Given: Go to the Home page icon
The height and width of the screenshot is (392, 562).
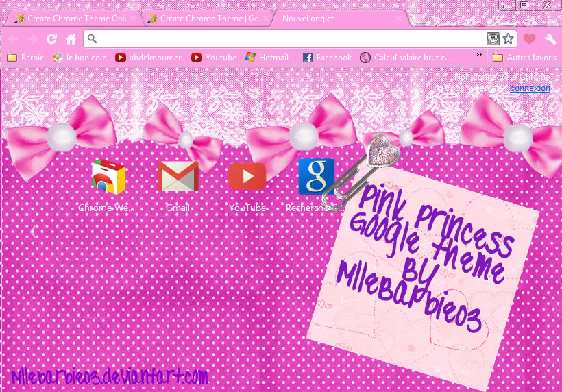Looking at the screenshot, I should pyautogui.click(x=71, y=38).
